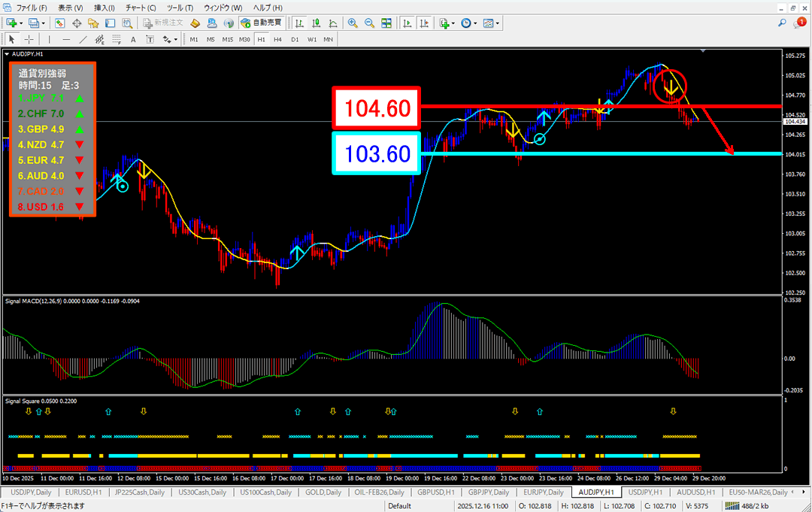Enable chart auto scroll
Screen dimensions: 812x512
coord(406,23)
